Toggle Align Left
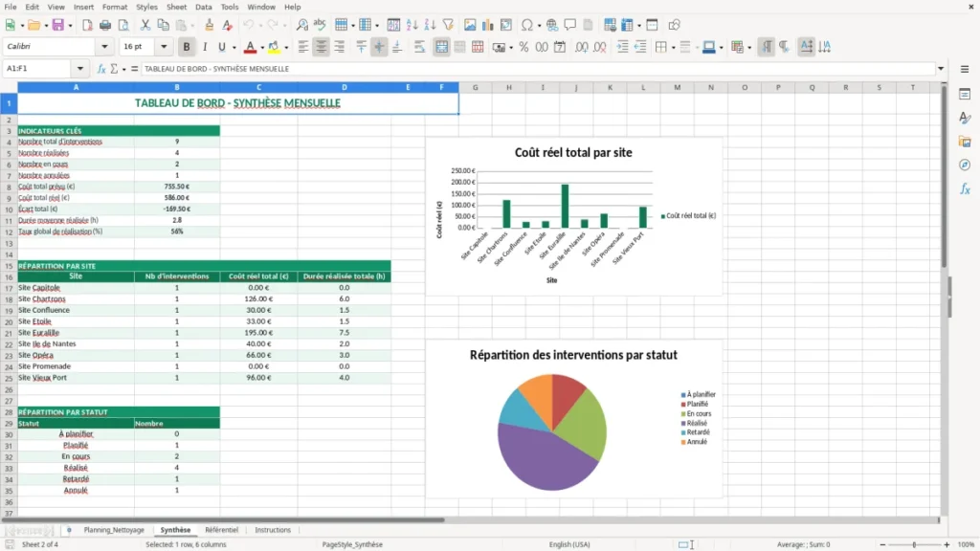The image size is (980, 551). pos(303,47)
